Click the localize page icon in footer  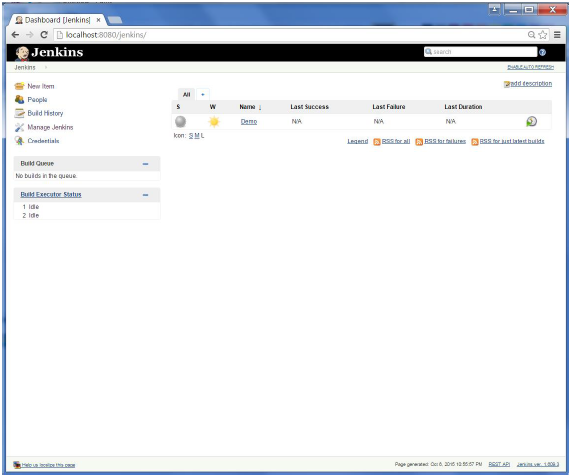point(17,465)
